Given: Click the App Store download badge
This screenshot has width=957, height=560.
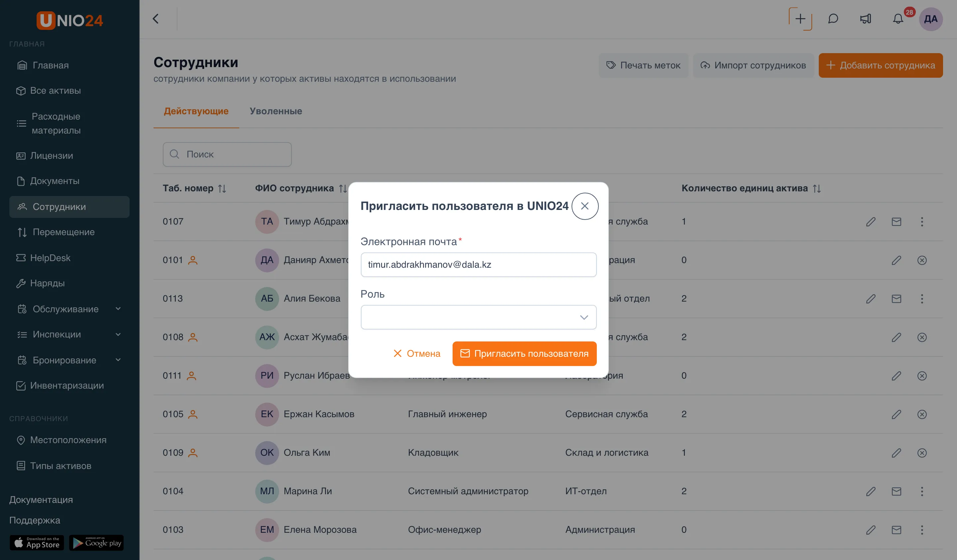Looking at the screenshot, I should pyautogui.click(x=37, y=543).
